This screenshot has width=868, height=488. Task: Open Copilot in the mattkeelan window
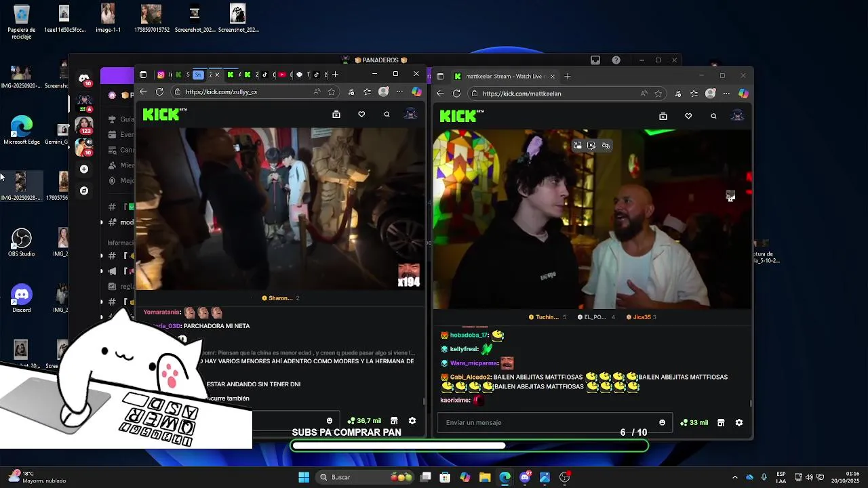(x=743, y=94)
